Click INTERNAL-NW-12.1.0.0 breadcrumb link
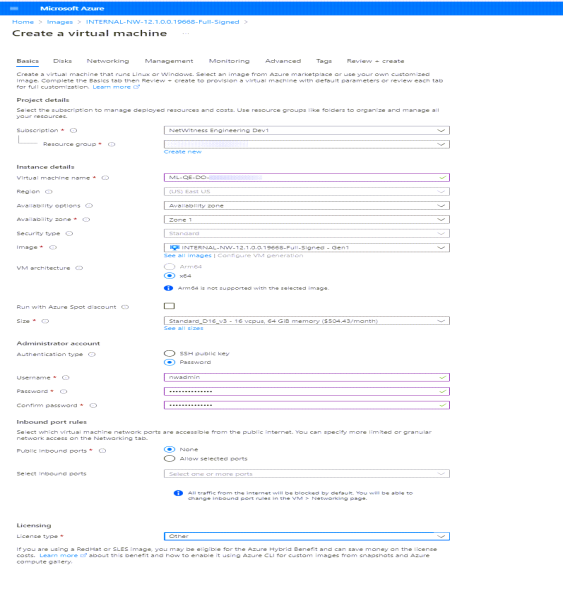This screenshot has height=592, width=563. coord(163,22)
